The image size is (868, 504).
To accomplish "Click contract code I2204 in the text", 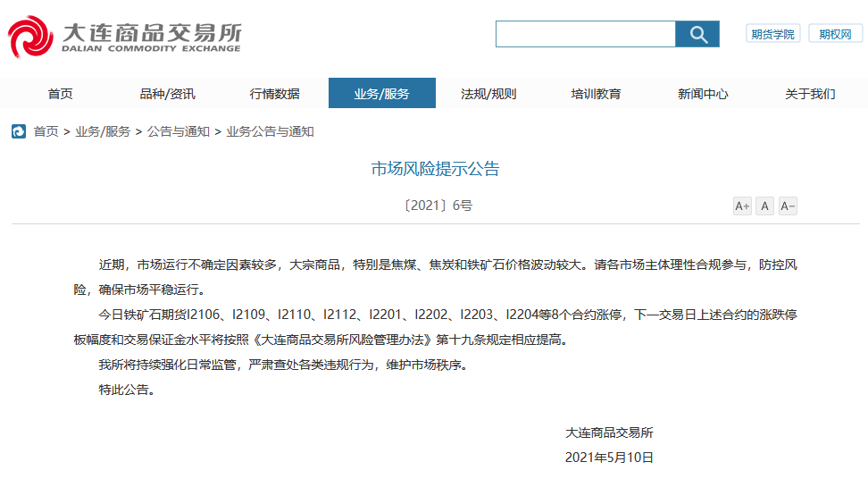I will [522, 315].
